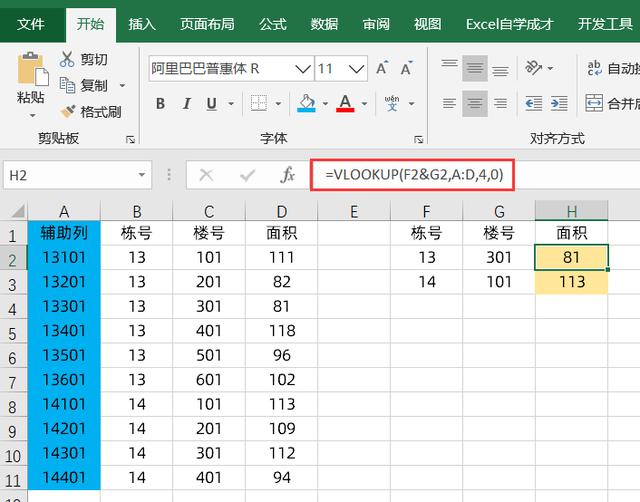Viewport: 640px width, 502px height.
Task: Click the Copy (复制) icon
Action: [67, 85]
